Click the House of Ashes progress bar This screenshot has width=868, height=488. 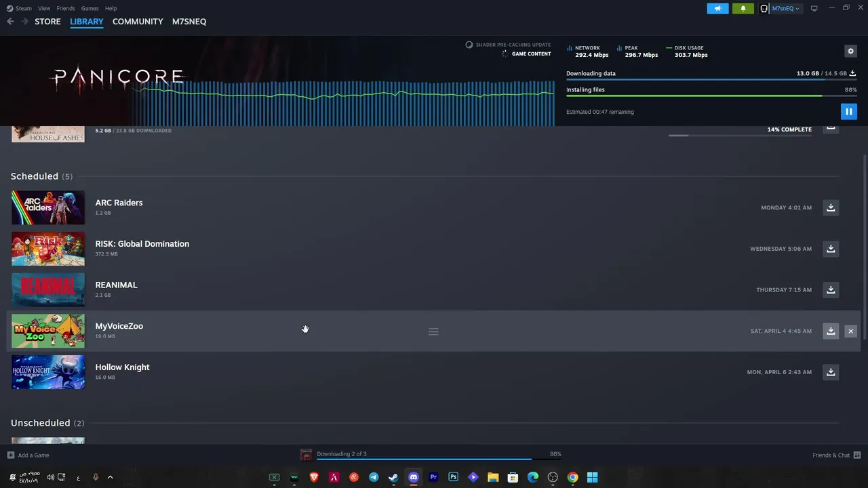[x=740, y=136]
